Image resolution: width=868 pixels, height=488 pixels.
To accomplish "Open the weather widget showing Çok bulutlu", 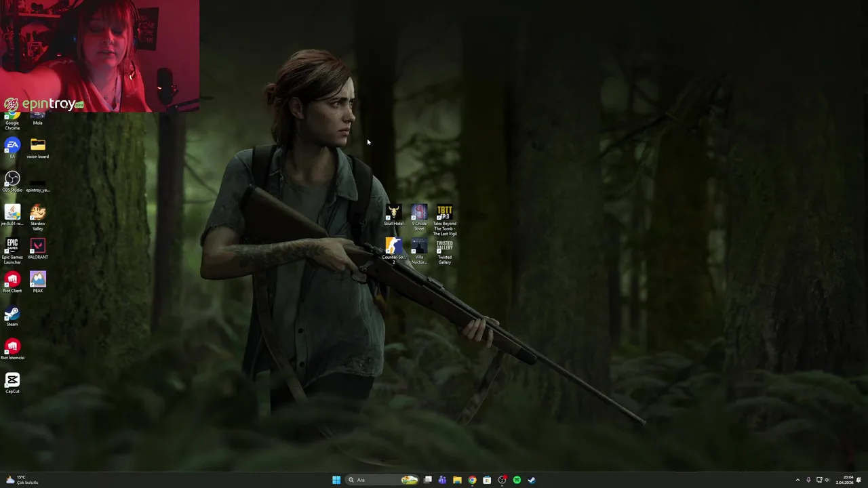I will 22,480.
